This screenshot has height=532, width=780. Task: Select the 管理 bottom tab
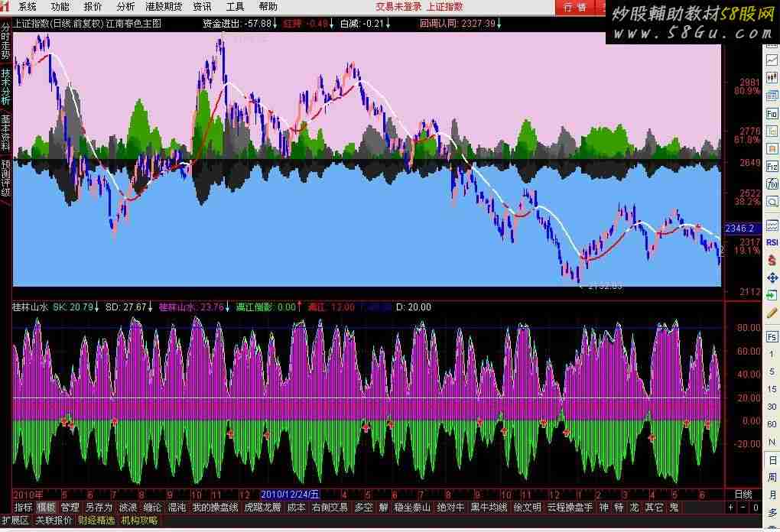[70, 507]
